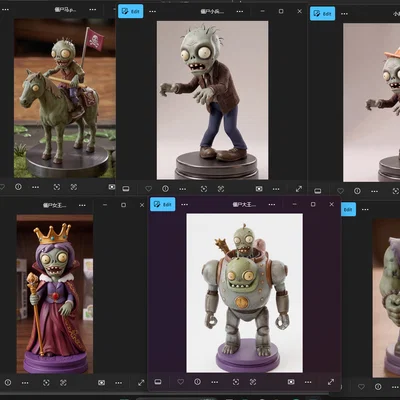Image resolution: width=400 pixels, height=400 pixels.
Task: Click the zombie queen figurine image
Action: [55, 294]
